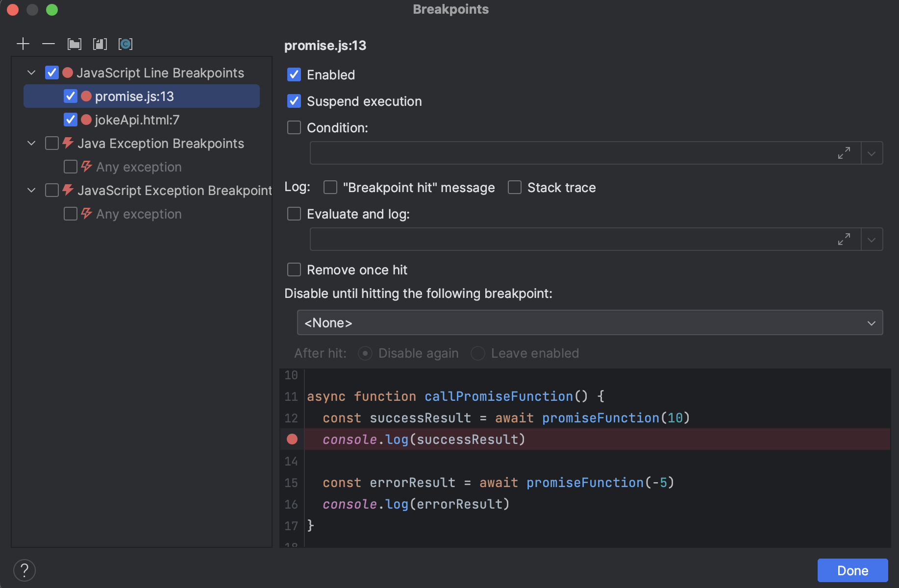Toggle Group by class icon
Viewport: 899px width, 588px height.
125,44
